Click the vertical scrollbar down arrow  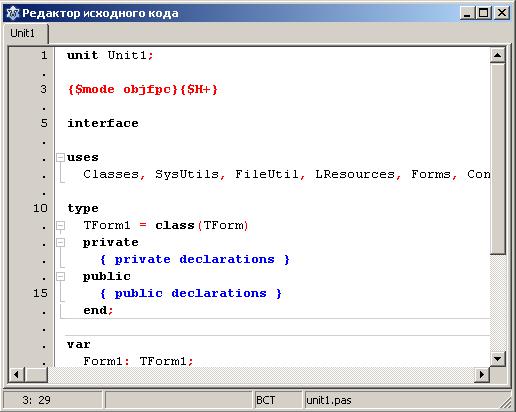tap(497, 359)
